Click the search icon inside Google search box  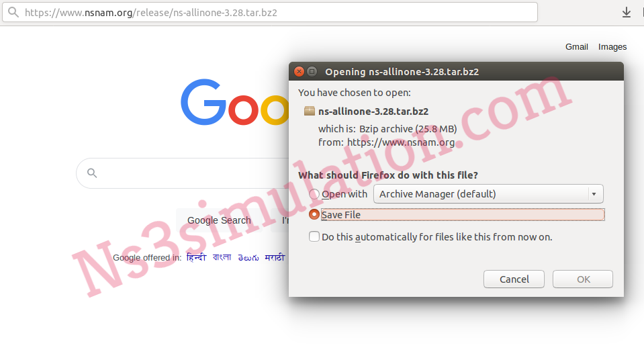(x=92, y=173)
